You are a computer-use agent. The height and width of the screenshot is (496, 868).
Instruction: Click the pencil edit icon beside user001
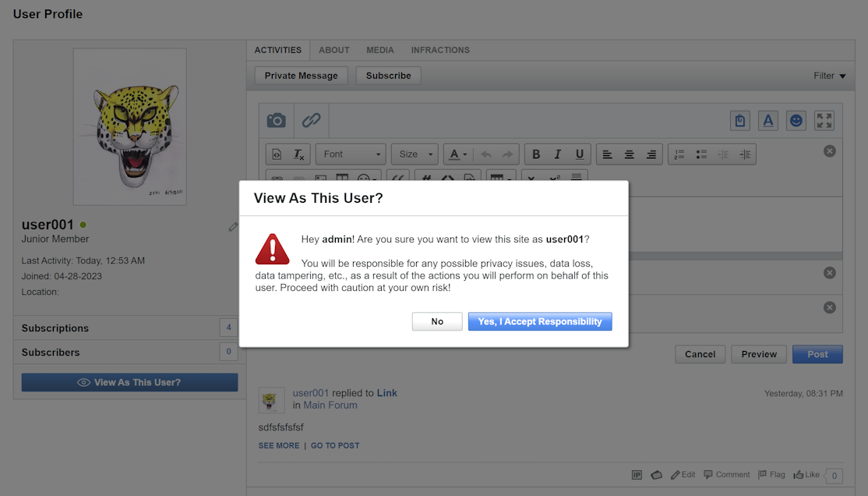point(233,227)
